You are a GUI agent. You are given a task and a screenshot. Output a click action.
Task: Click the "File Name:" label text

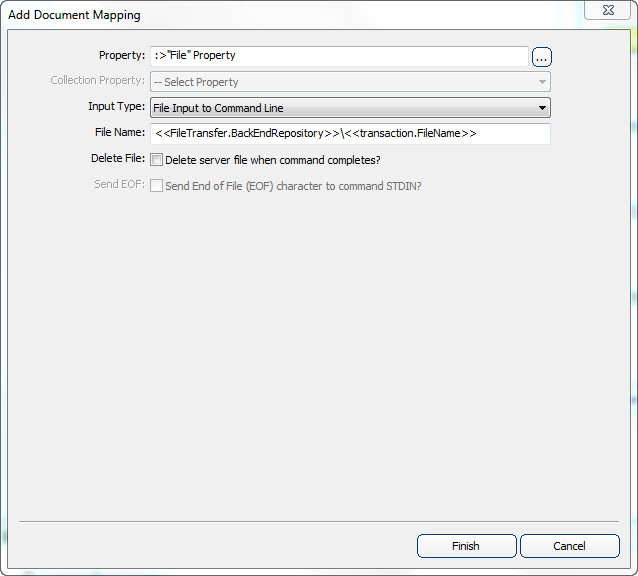[x=120, y=132]
